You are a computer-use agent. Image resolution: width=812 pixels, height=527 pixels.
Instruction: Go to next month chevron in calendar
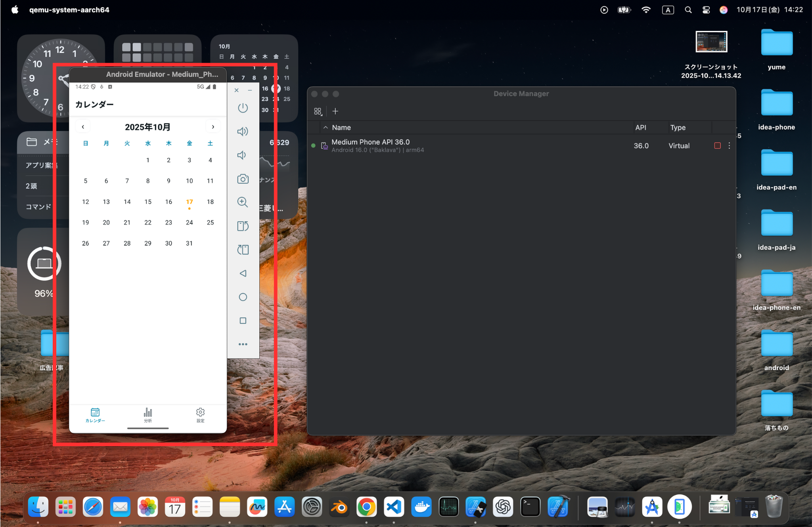213,127
